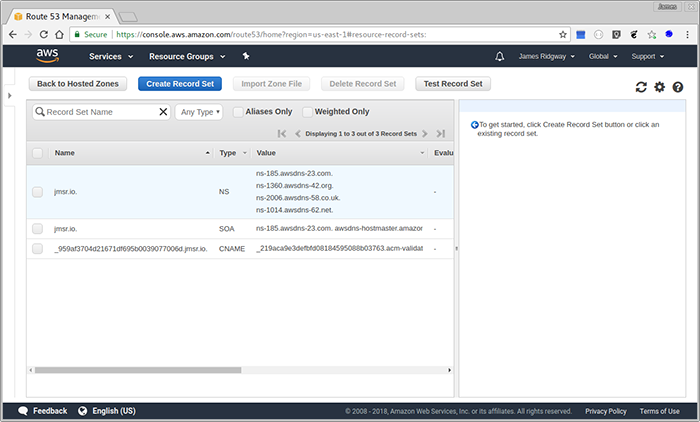Click Test Record Set button
The height and width of the screenshot is (422, 700).
[453, 84]
